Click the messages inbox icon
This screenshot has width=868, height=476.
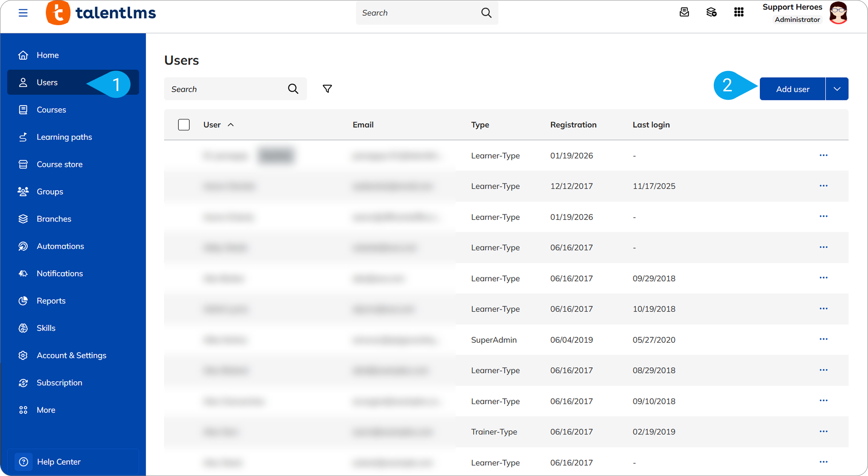(x=684, y=12)
